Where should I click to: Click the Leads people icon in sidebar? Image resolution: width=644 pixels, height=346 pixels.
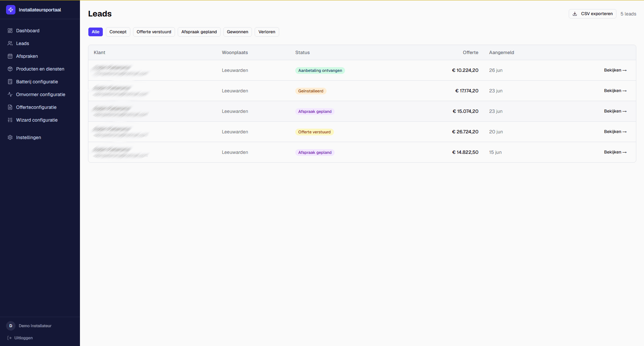(10, 43)
